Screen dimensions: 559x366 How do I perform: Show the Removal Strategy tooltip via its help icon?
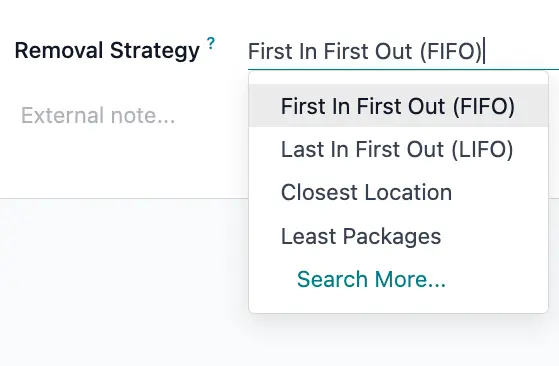(x=211, y=43)
